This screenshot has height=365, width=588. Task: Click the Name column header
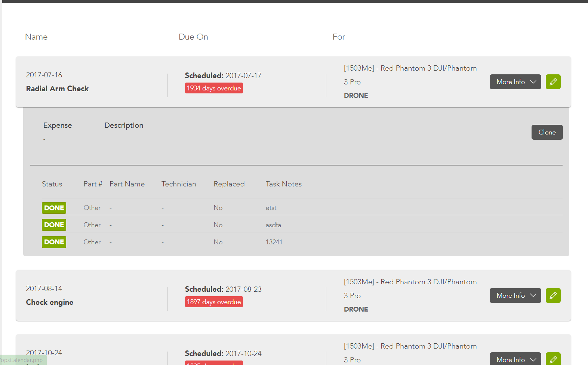(x=36, y=37)
